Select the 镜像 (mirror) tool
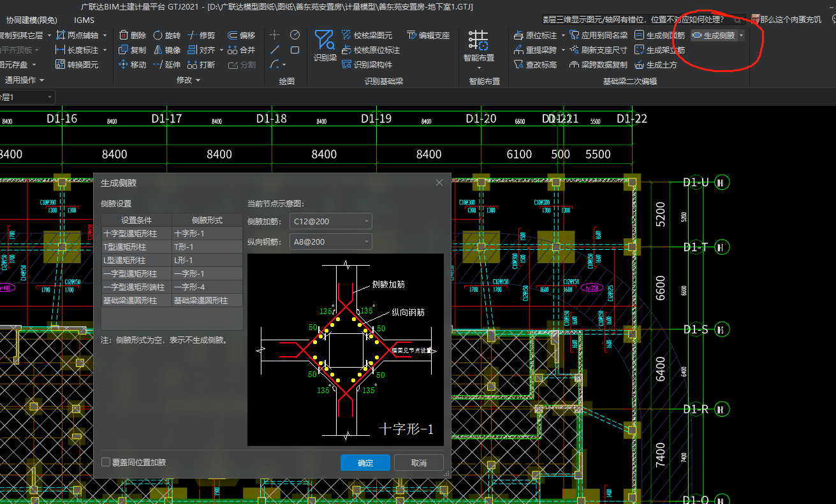This screenshot has height=504, width=836. (167, 50)
